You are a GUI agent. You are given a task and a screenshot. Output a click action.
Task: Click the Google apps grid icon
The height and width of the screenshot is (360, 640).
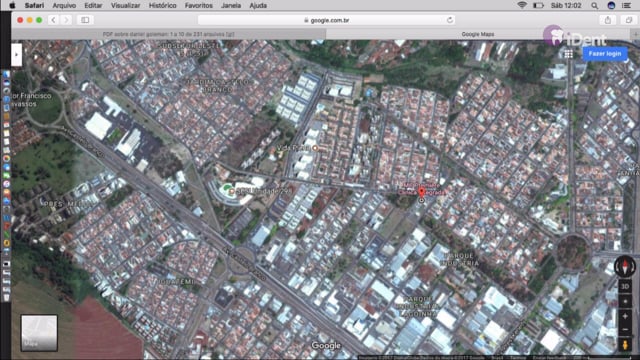(x=569, y=54)
